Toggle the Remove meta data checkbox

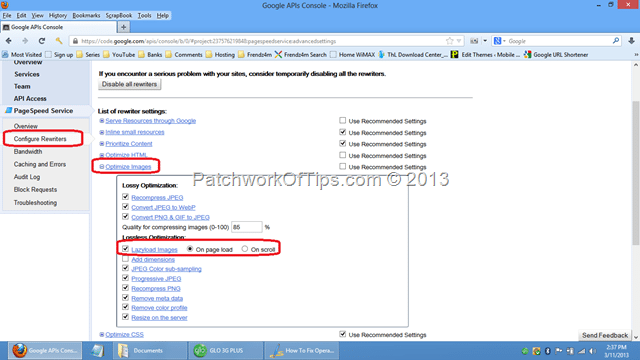pos(125,298)
